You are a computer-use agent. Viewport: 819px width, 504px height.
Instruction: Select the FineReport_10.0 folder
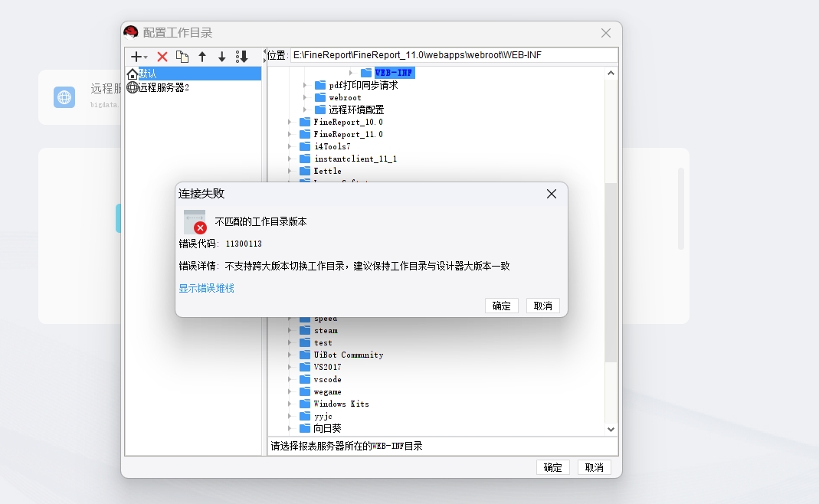[x=348, y=122]
